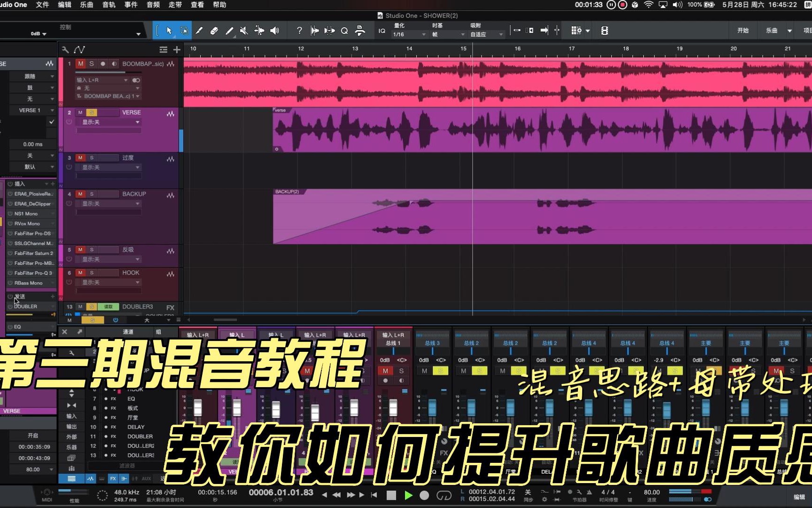This screenshot has width=812, height=508.
Task: Toggle power on RVox Mono insert
Action: (10, 223)
